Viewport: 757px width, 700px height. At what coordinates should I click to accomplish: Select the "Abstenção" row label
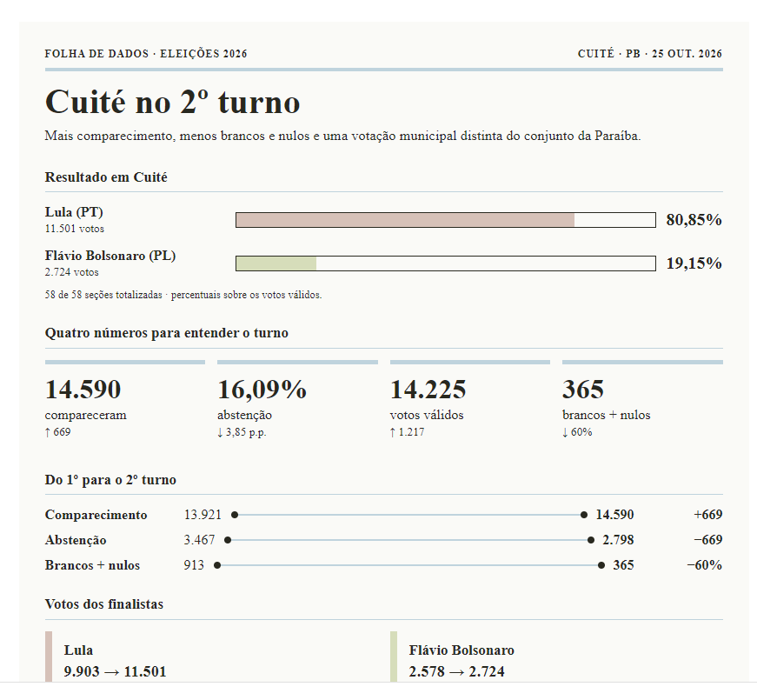click(x=76, y=540)
